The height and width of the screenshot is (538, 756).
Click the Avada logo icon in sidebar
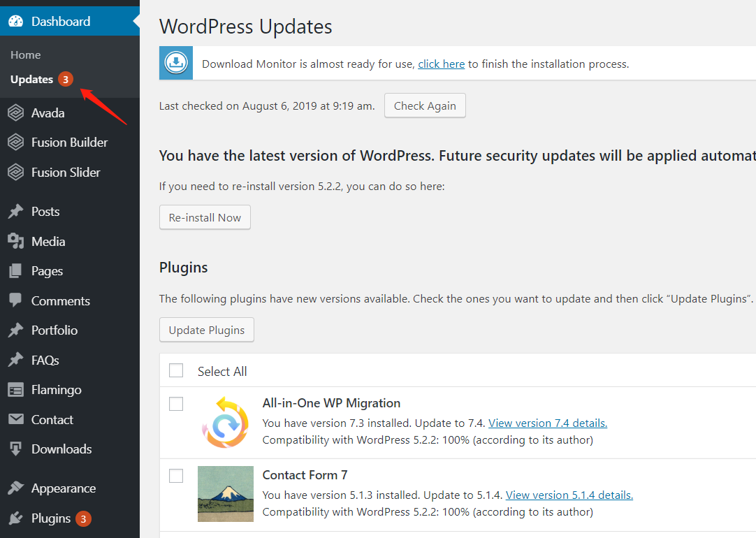click(x=15, y=113)
